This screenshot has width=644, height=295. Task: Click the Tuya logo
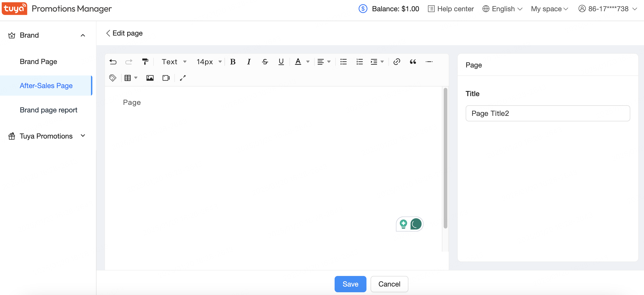pos(14,8)
